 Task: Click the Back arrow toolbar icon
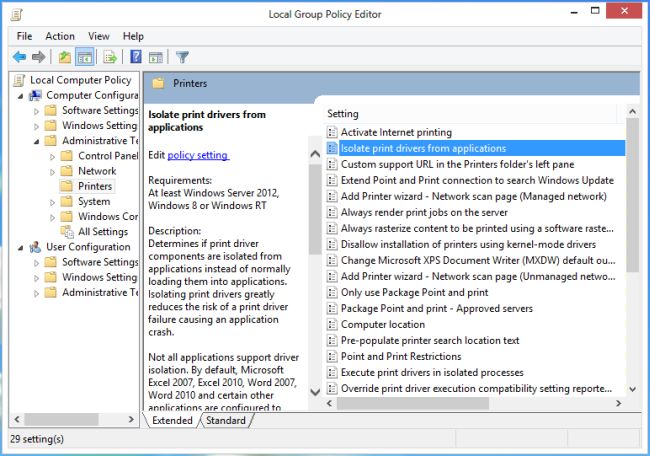pyautogui.click(x=19, y=57)
